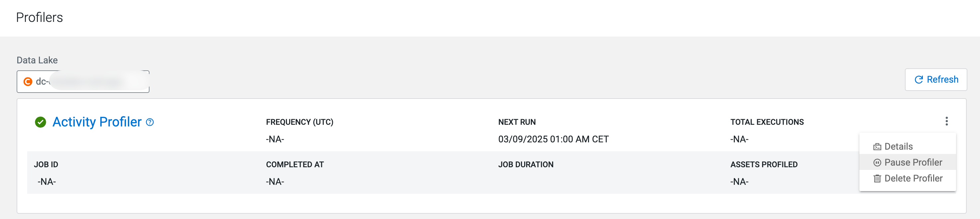The image size is (980, 219).
Task: Click the Data Lake field label
Action: [37, 60]
